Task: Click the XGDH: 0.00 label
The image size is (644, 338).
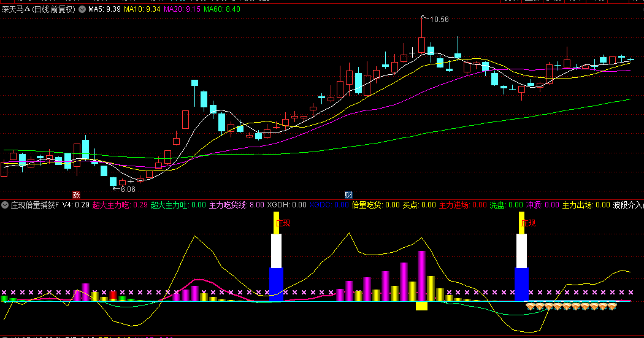Action: point(286,205)
